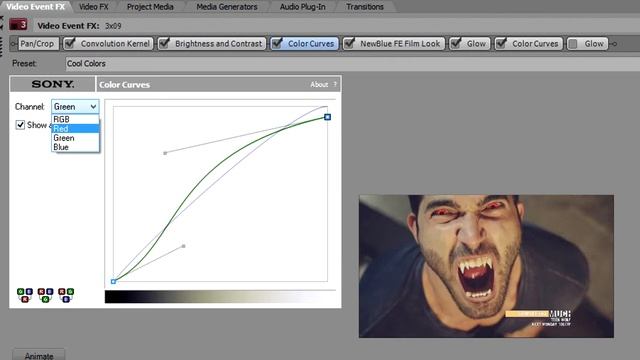Select the upper-right curve control point
The image size is (640, 360).
click(x=327, y=117)
